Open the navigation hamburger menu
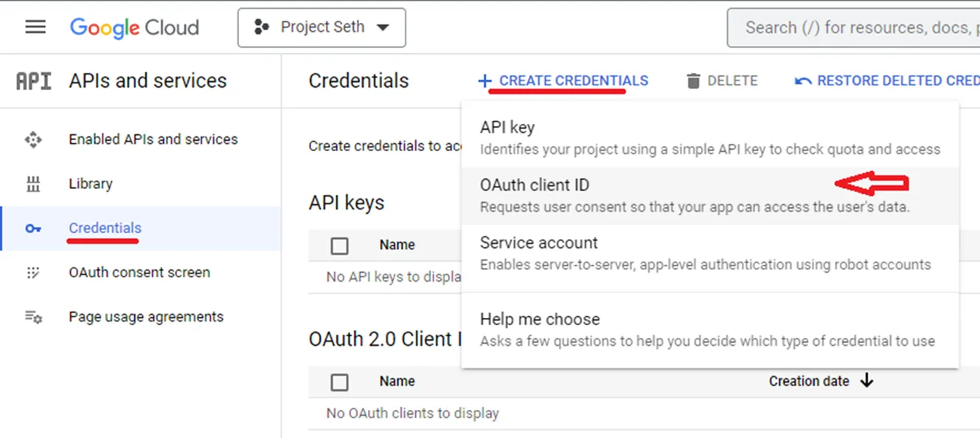The width and height of the screenshot is (980, 438). click(35, 27)
